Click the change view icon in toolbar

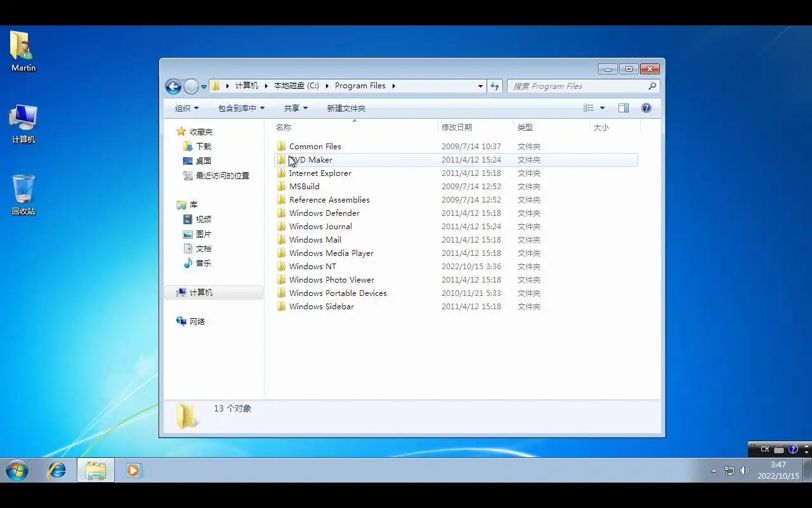(589, 109)
